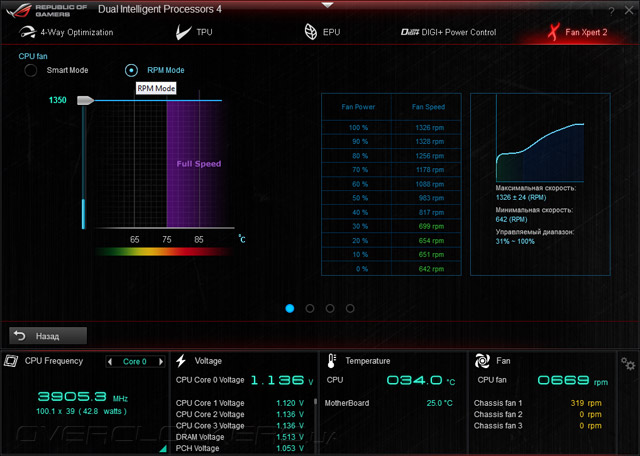Click the Core 0 selector label
This screenshot has width=640, height=456.
(x=135, y=361)
